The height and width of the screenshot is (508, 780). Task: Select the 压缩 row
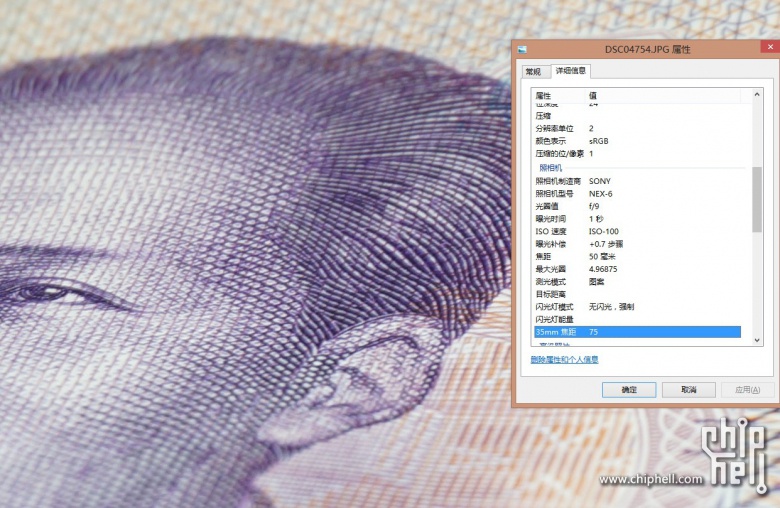coord(638,115)
